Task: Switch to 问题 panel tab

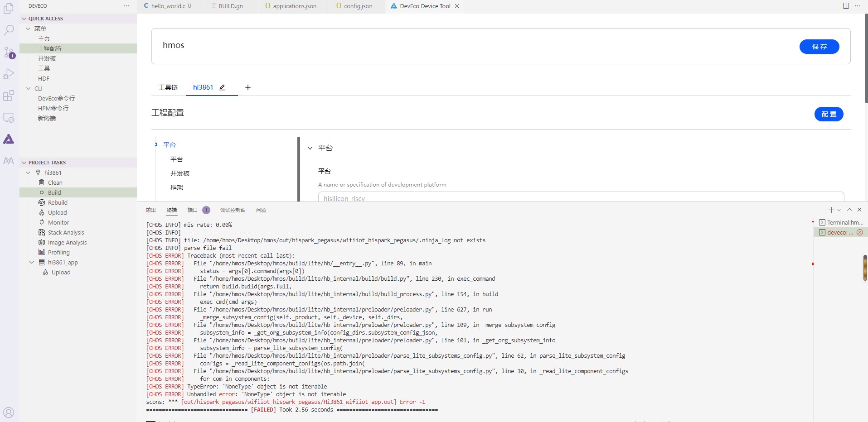Action: click(261, 210)
